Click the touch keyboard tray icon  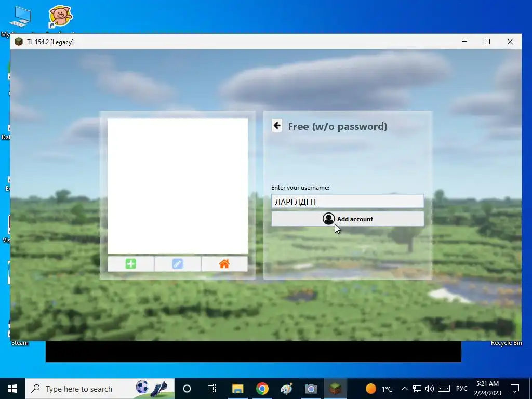[444, 389]
